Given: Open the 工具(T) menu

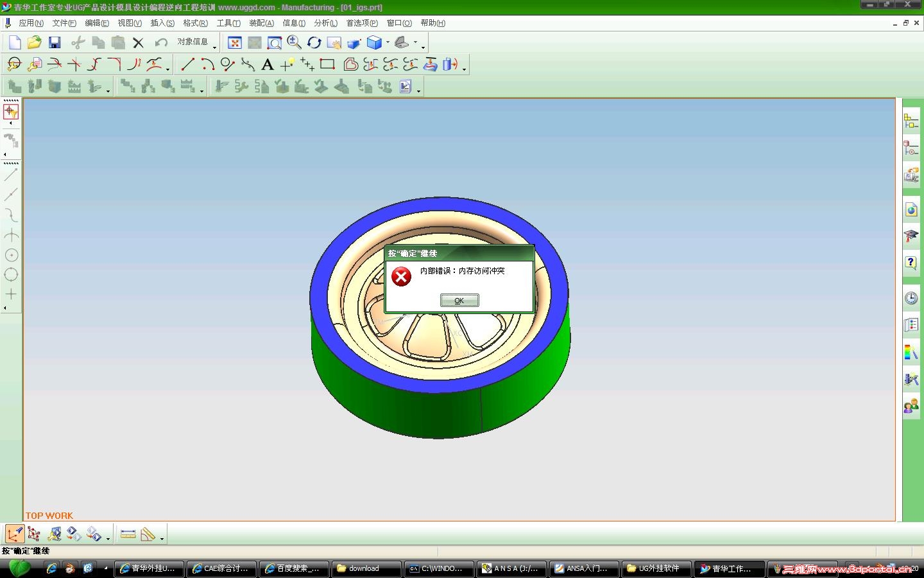Looking at the screenshot, I should click(x=228, y=23).
